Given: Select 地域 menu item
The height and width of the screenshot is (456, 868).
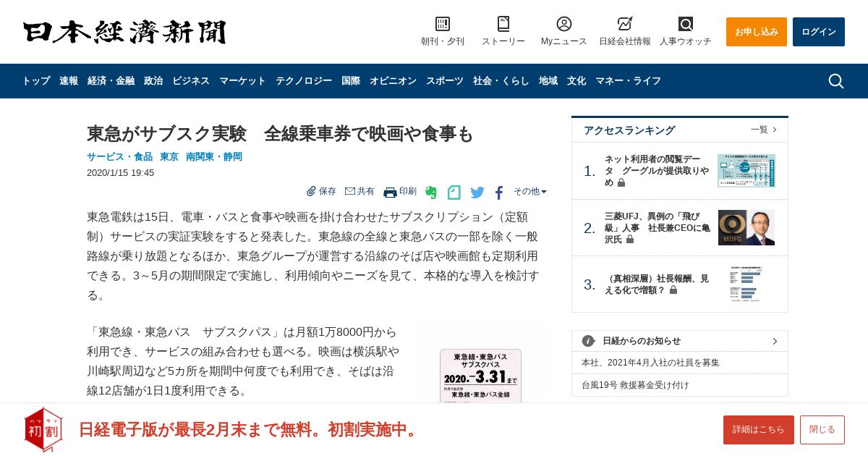Looking at the screenshot, I should click(548, 81).
